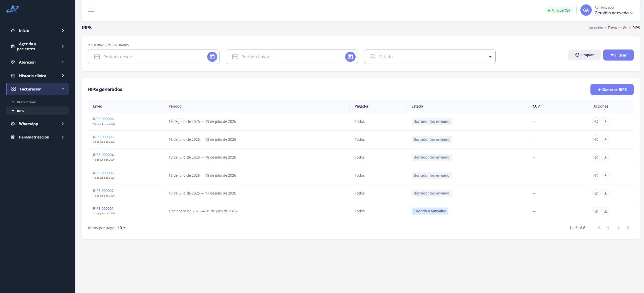Change items per page dropdown

tap(122, 228)
